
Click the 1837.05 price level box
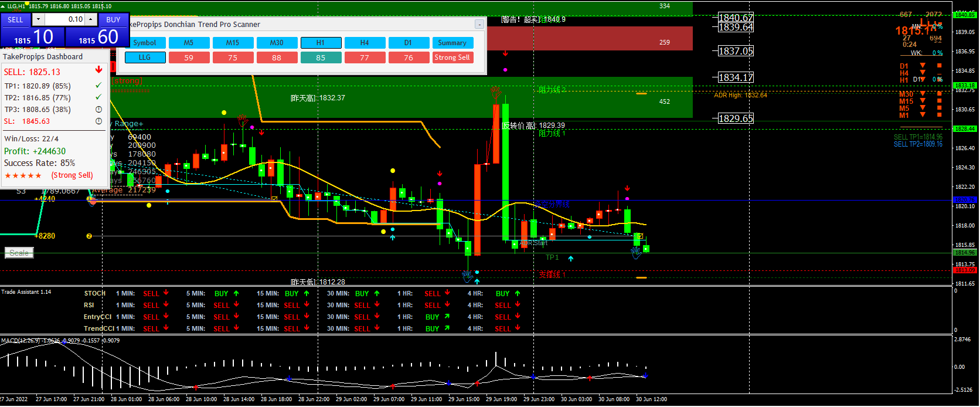tap(736, 51)
